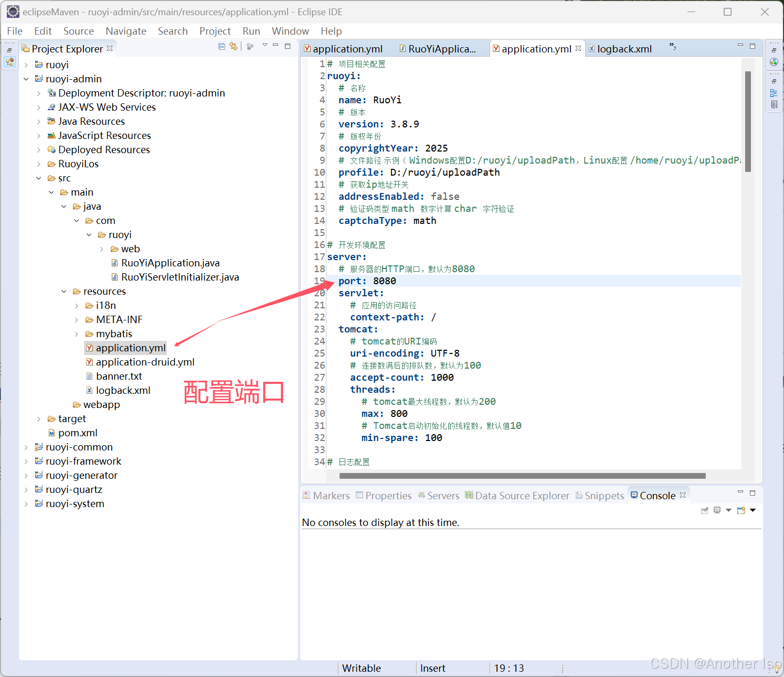Toggle Link with Editor in Project Explorer
Screen dimensions: 784x677
234,46
